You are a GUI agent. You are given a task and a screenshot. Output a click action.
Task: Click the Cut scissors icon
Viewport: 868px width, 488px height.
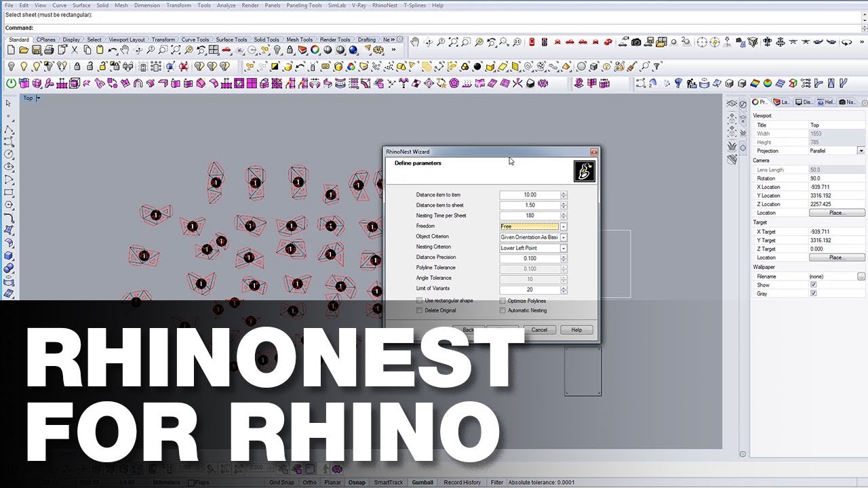click(x=75, y=50)
